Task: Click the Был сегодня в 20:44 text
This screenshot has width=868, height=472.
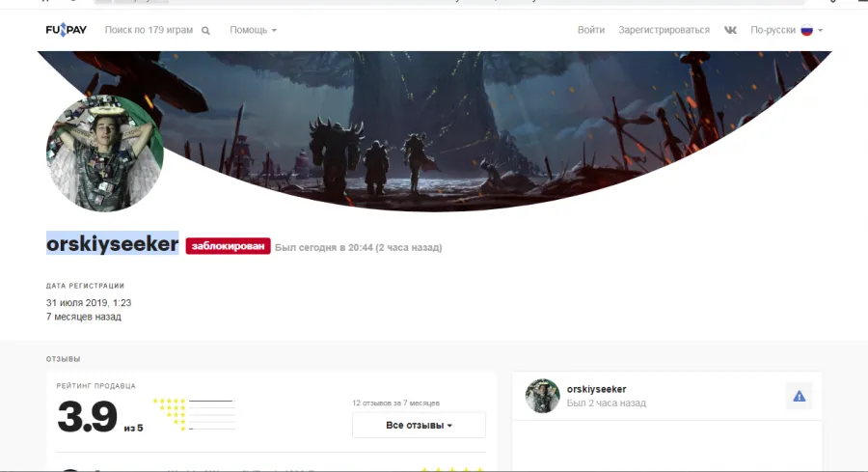Action: [358, 248]
